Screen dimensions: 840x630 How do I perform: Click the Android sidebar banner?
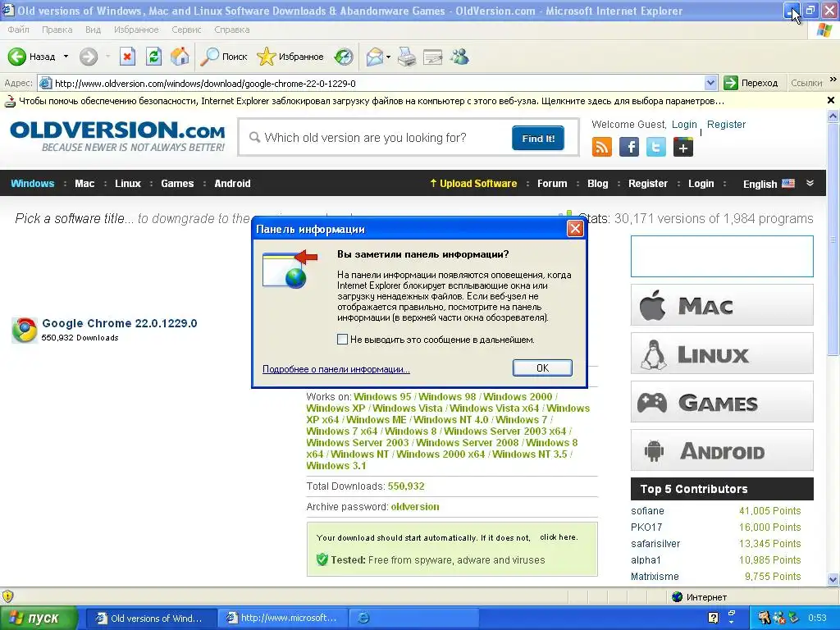[x=722, y=450]
